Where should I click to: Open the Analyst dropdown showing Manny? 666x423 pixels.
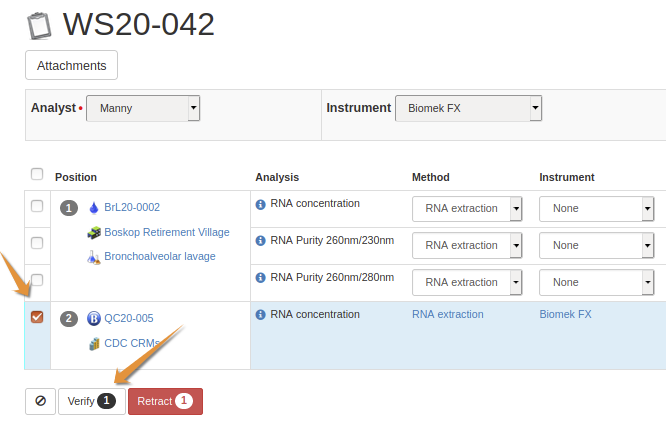point(143,108)
